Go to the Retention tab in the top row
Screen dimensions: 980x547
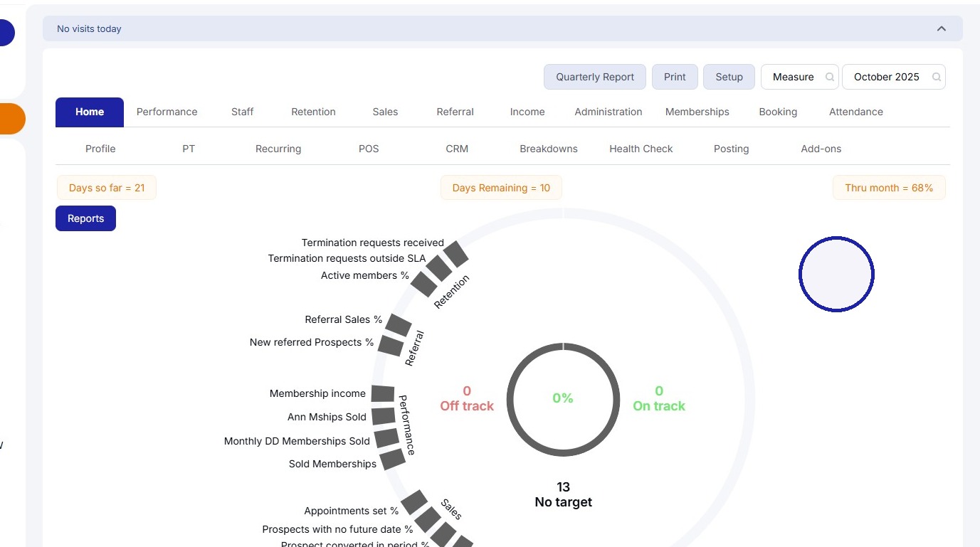click(313, 112)
